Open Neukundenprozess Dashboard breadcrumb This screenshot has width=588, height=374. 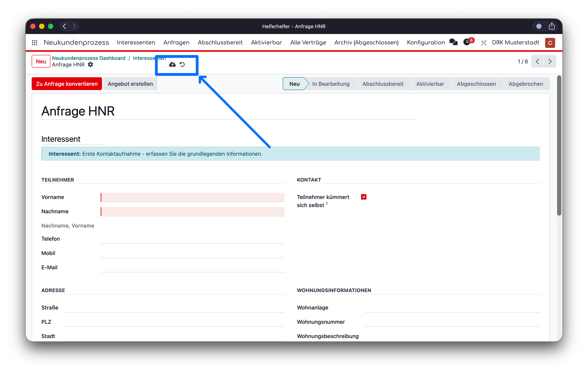[x=89, y=58]
